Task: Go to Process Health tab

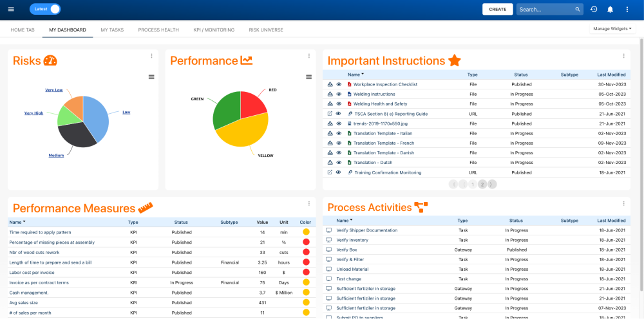Action: (158, 30)
